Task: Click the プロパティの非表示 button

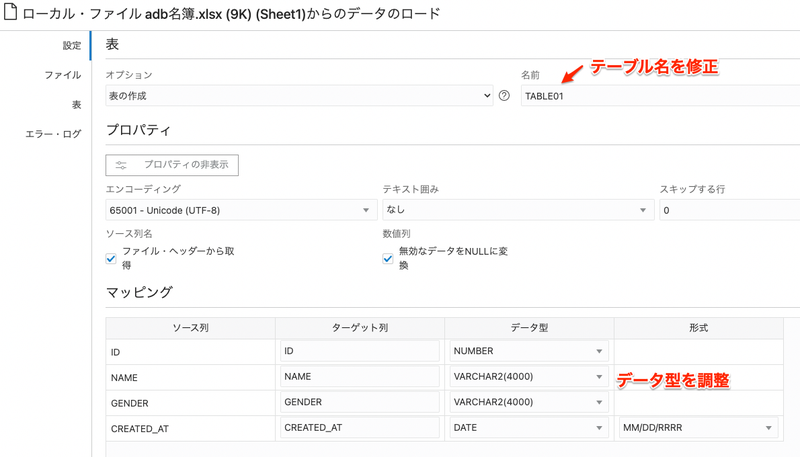Action: [x=172, y=165]
